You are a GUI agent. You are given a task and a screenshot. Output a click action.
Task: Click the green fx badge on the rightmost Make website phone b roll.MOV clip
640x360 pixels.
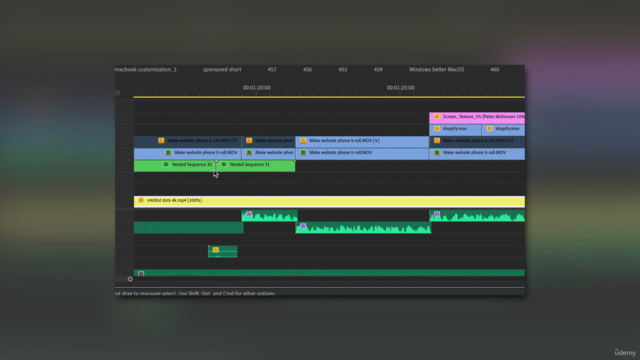437,153
